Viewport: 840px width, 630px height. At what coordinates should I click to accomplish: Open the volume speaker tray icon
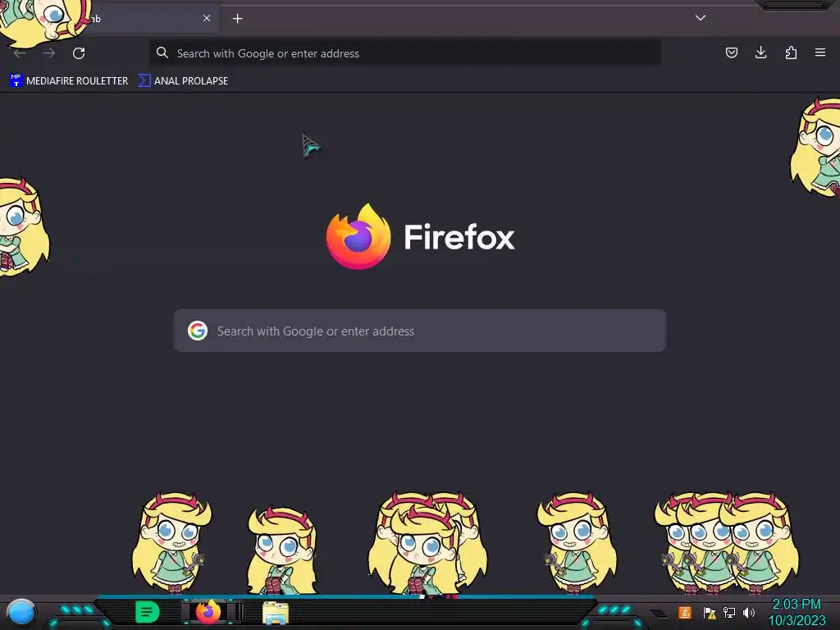(748, 612)
